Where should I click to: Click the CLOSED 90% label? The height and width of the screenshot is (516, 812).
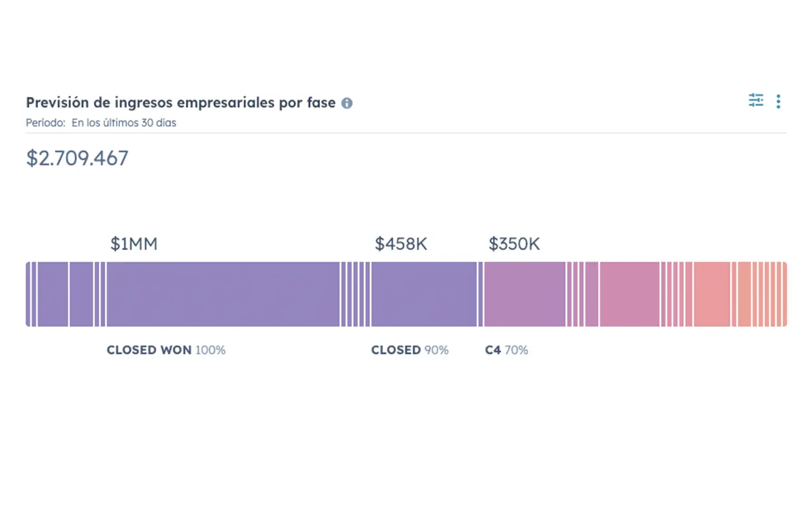tap(410, 350)
